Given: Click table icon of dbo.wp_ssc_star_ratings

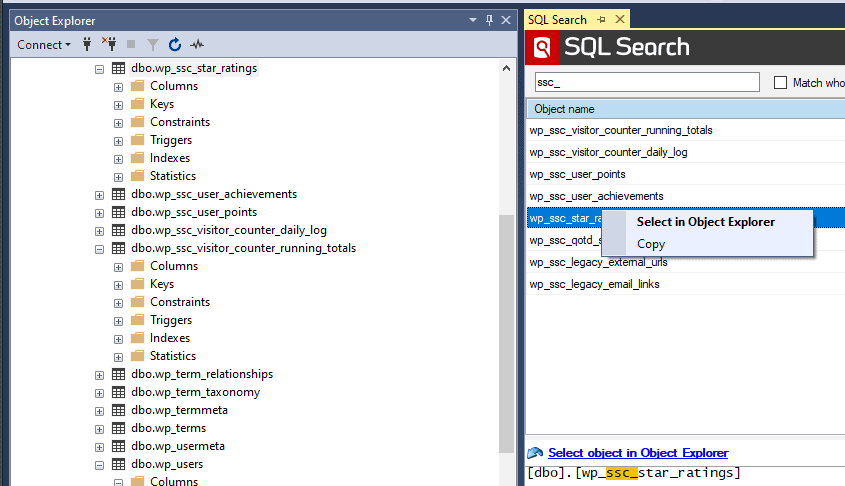Looking at the screenshot, I should pyautogui.click(x=119, y=68).
